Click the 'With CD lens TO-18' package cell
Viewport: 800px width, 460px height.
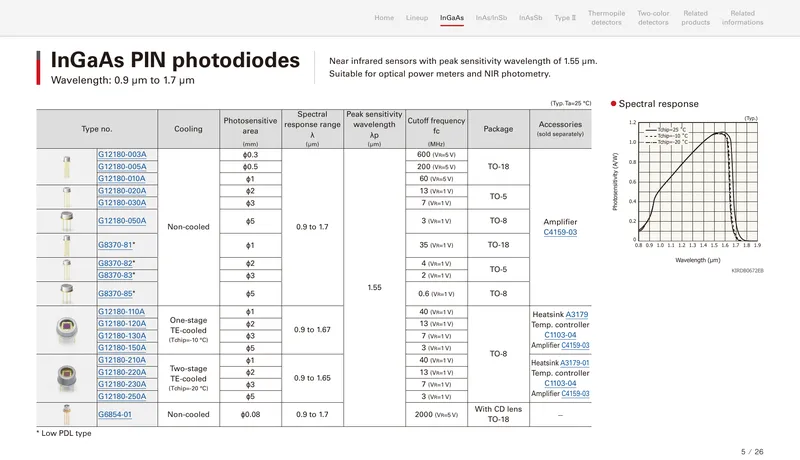coord(498,415)
